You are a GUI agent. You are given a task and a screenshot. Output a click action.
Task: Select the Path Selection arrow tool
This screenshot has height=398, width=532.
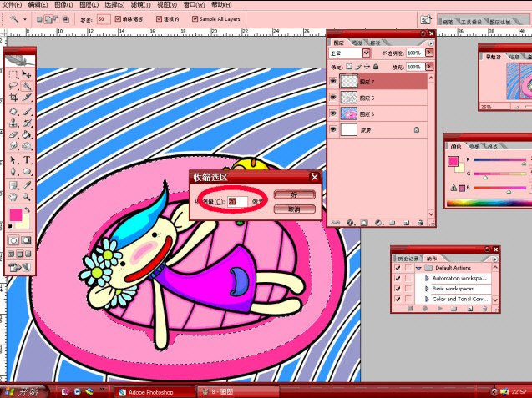tap(13, 159)
